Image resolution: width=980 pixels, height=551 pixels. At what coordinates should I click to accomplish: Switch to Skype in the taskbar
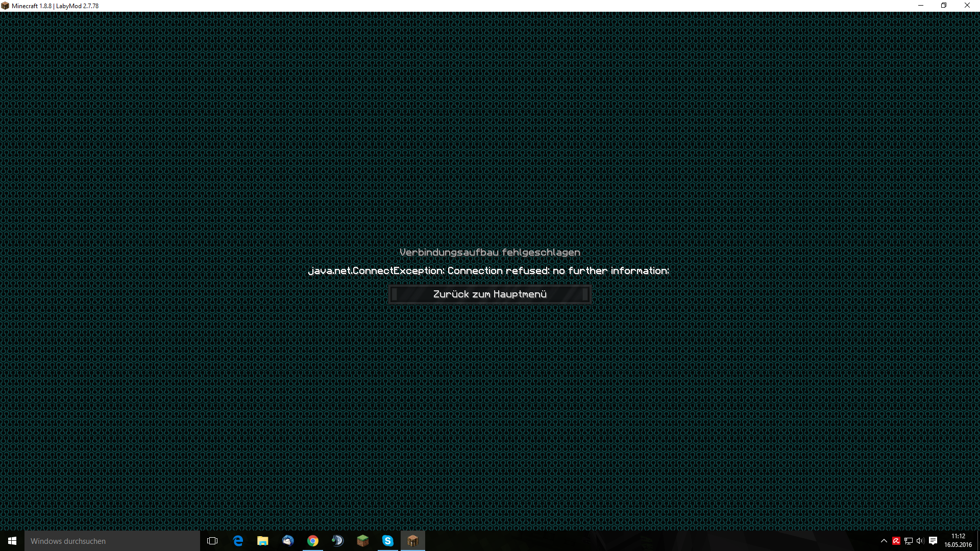[x=388, y=541]
